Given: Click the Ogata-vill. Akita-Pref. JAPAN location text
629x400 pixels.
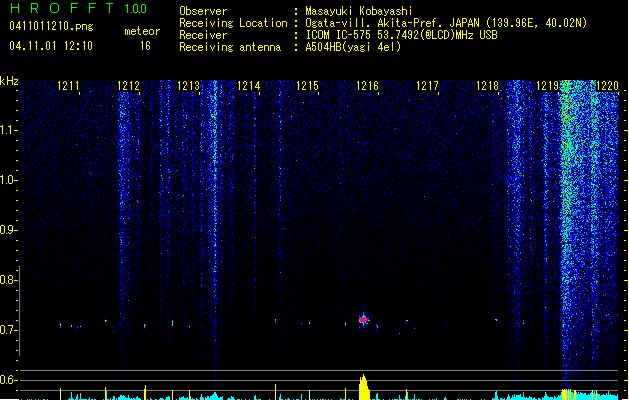Looking at the screenshot, I should (x=446, y=23).
